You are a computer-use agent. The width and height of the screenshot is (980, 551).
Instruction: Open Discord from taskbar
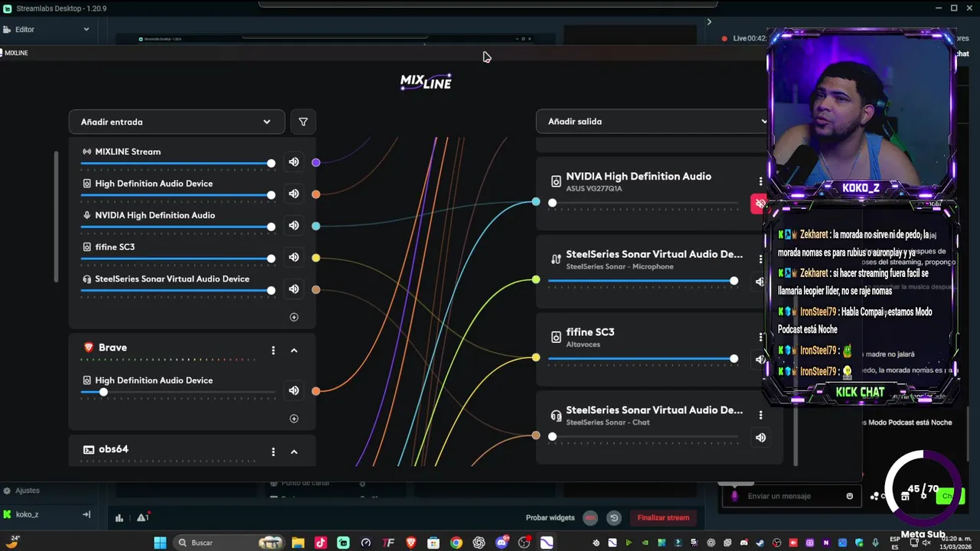coord(501,543)
